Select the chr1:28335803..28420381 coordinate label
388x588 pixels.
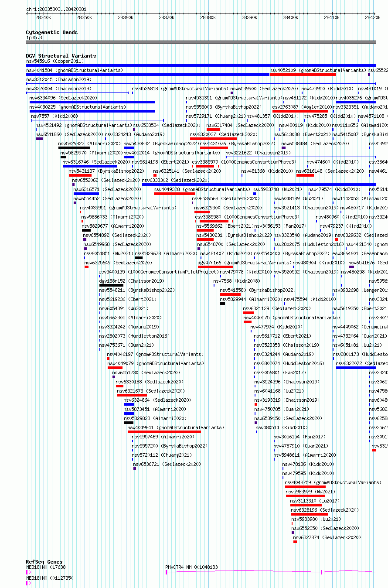(56, 9)
